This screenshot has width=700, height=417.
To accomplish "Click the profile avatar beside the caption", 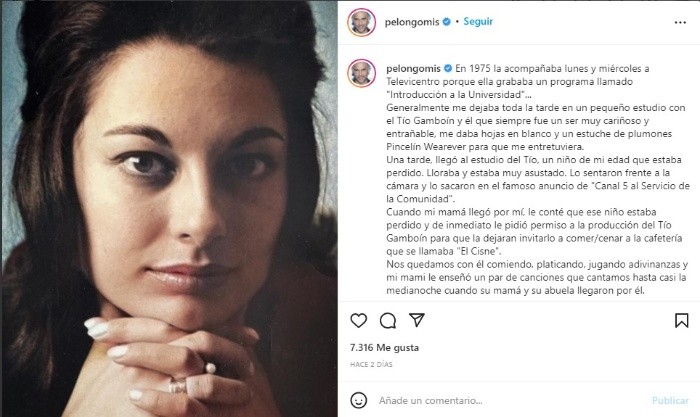I will click(362, 73).
